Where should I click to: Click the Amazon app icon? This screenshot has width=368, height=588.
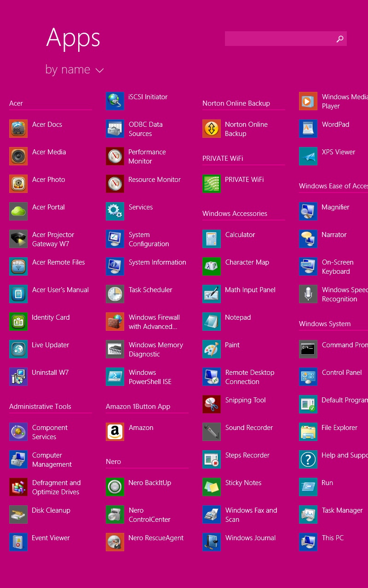(115, 432)
